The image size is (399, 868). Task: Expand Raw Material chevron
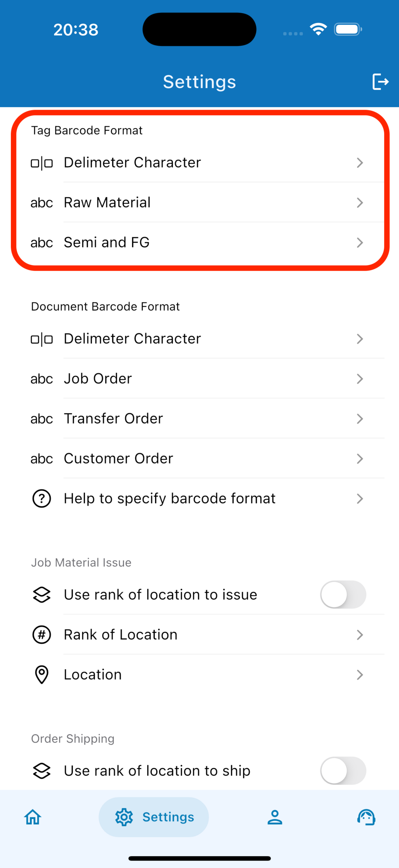(360, 203)
